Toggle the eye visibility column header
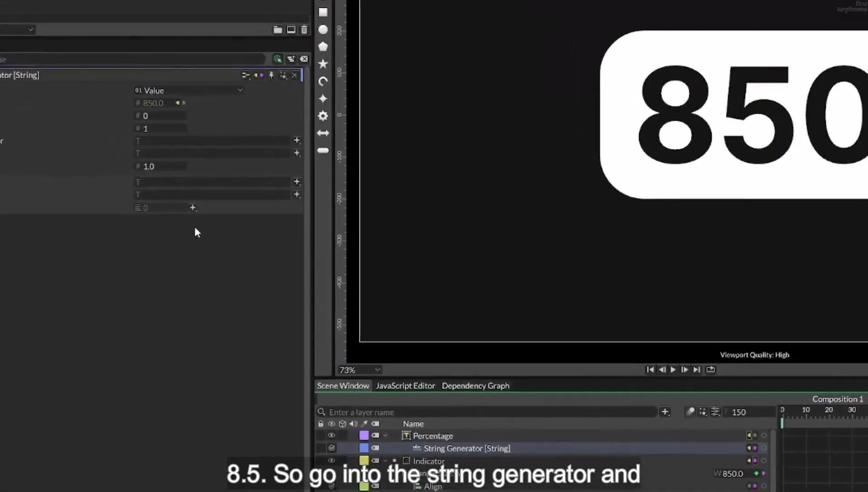This screenshot has height=492, width=868. (331, 424)
